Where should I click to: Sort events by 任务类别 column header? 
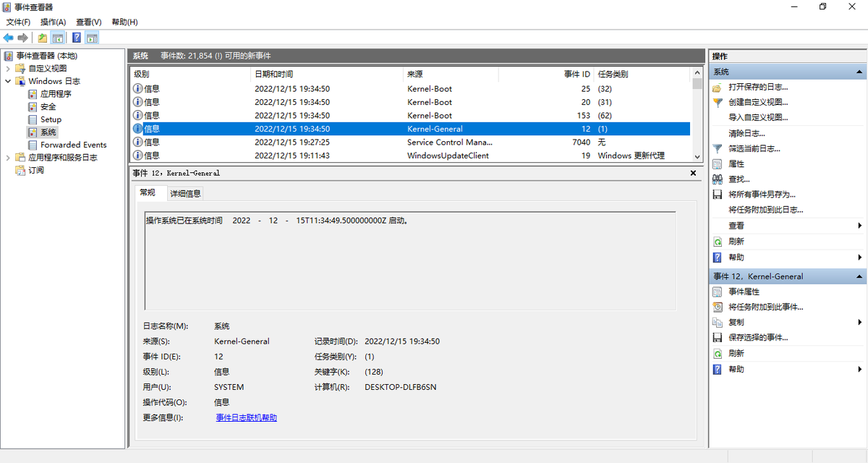pyautogui.click(x=642, y=74)
